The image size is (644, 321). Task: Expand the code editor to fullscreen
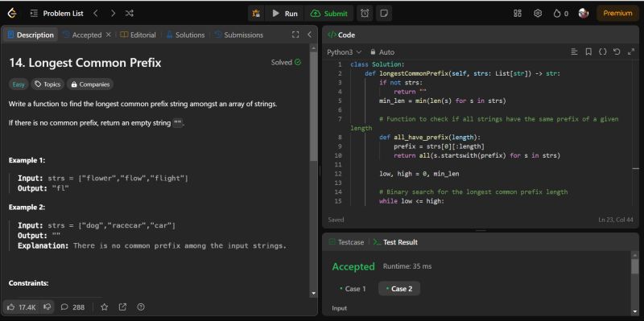point(631,52)
